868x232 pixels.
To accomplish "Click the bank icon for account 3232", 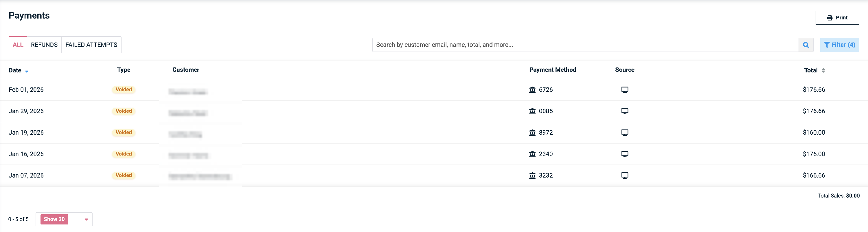I will [532, 176].
